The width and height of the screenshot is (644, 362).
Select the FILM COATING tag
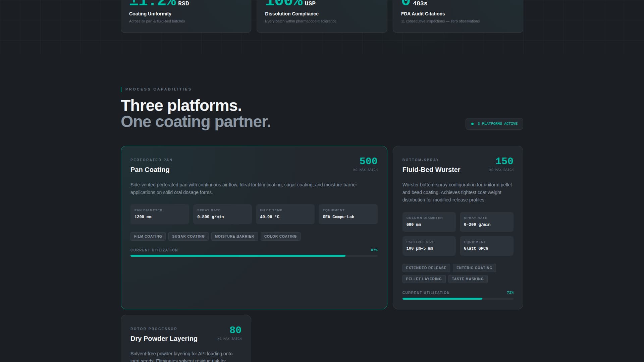coord(148,236)
